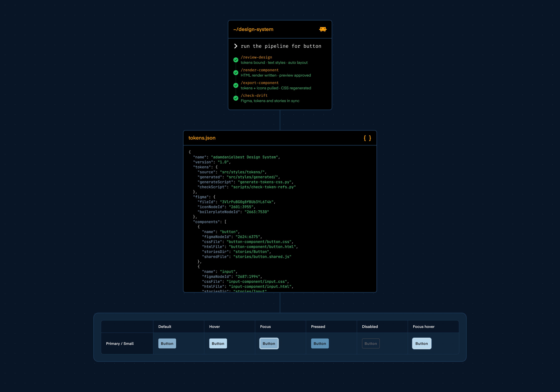Click the Hover state Button

click(218, 343)
